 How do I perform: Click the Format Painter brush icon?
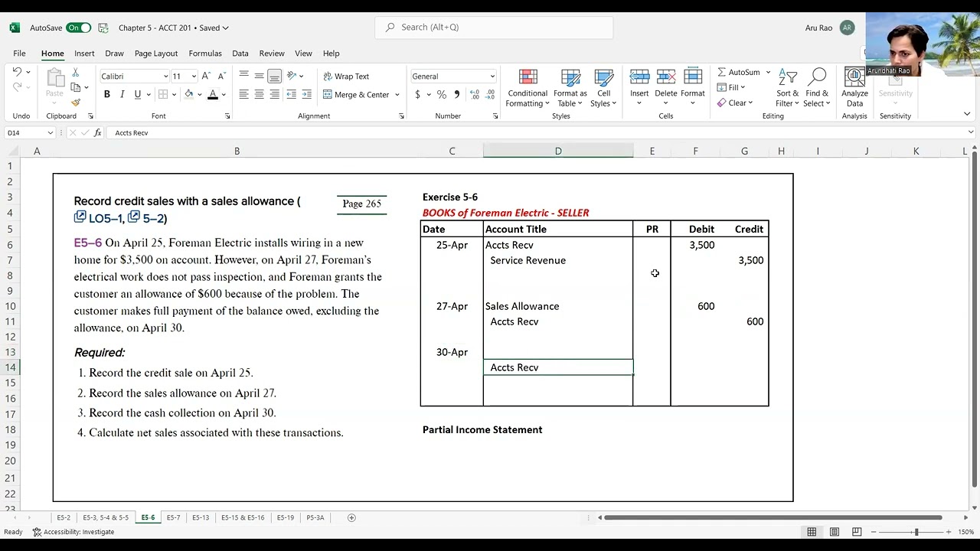pos(75,103)
